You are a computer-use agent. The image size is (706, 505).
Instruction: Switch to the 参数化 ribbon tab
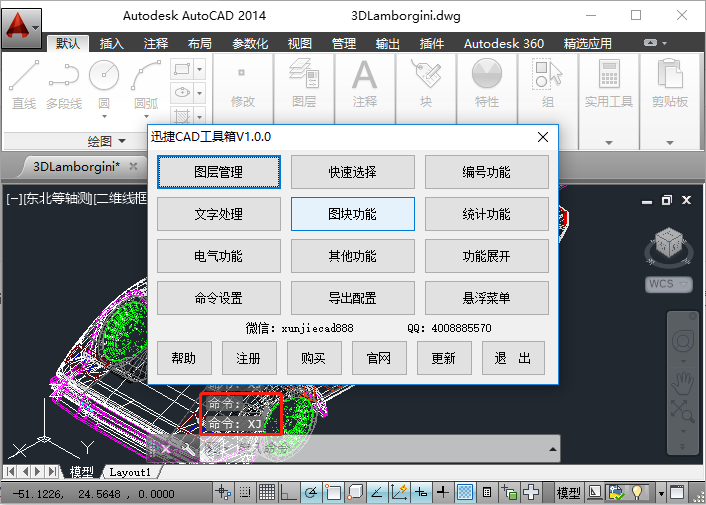pos(250,44)
